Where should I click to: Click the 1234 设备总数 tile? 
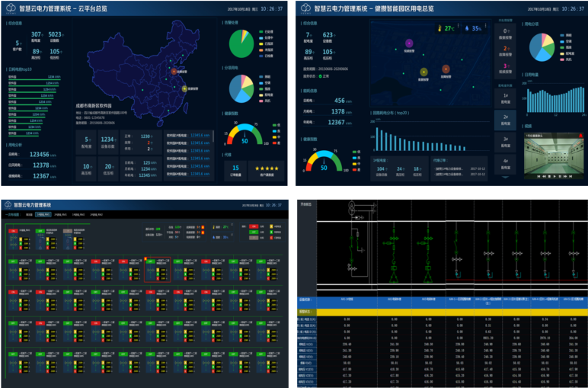[109, 142]
